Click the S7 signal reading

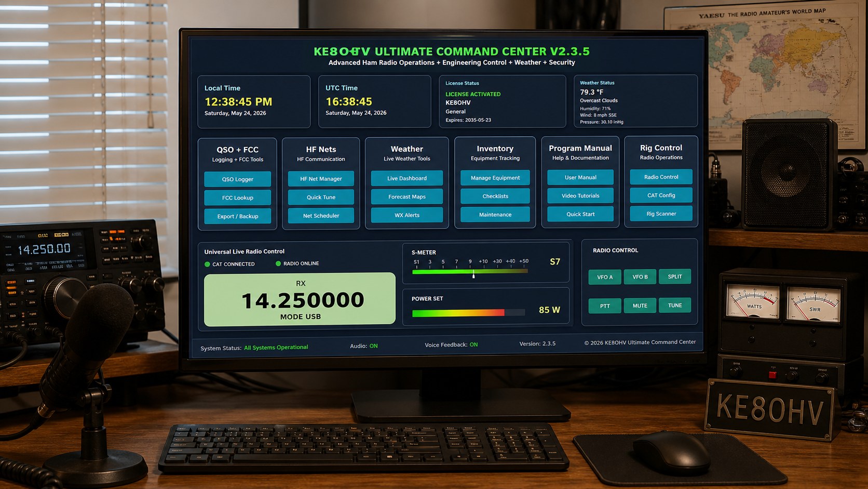[x=555, y=262]
